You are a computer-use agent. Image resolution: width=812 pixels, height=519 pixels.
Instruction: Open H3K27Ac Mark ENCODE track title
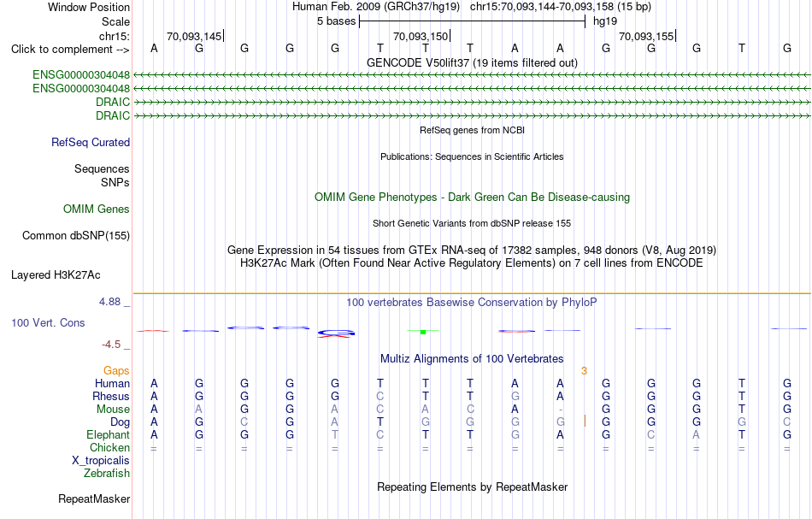click(472, 263)
